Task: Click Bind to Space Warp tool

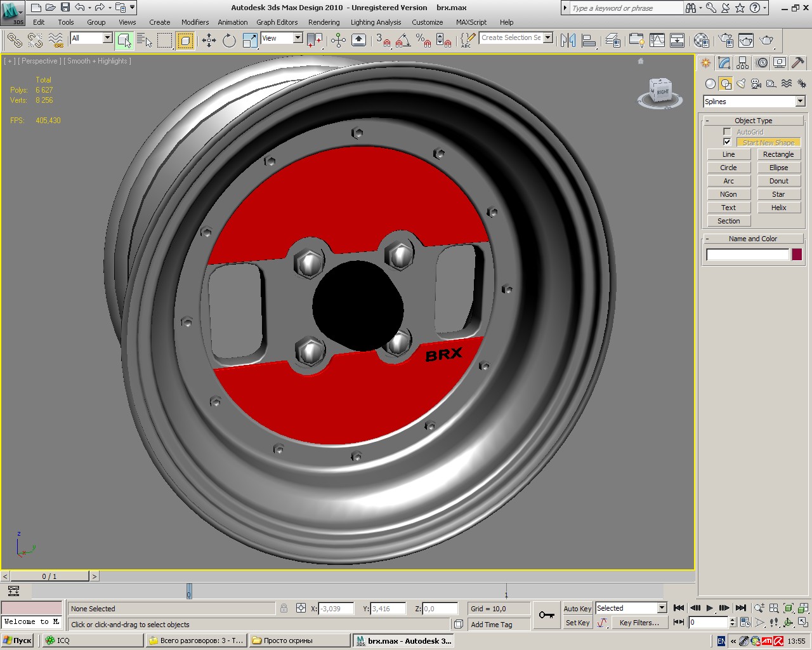Action: tap(56, 40)
